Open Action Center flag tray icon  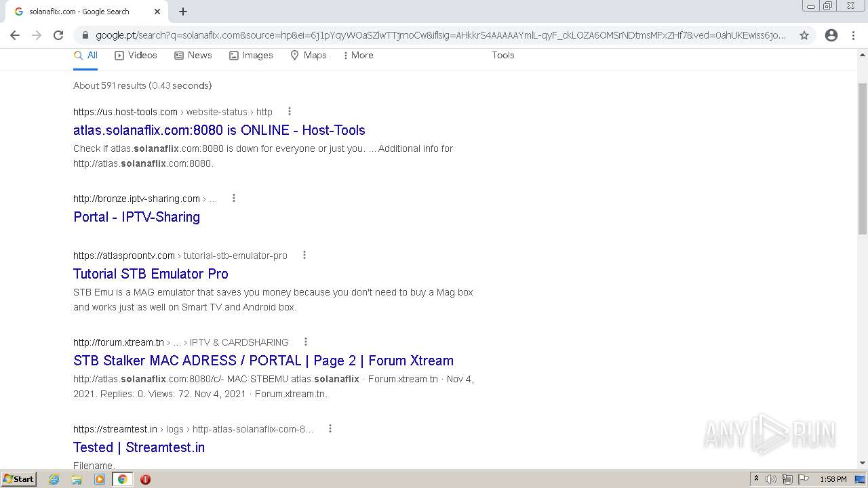pyautogui.click(x=804, y=479)
